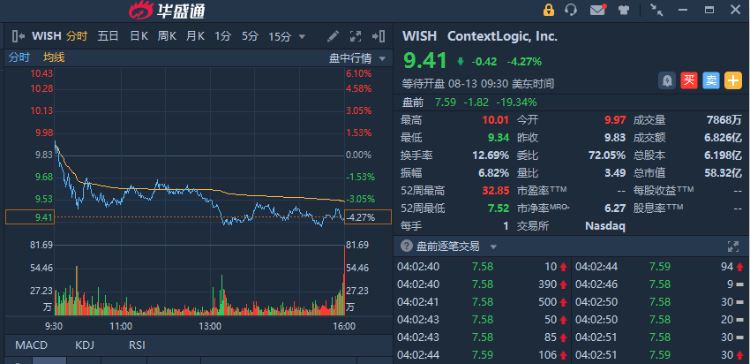
Task: Open customer service headset icon
Action: pos(571,10)
